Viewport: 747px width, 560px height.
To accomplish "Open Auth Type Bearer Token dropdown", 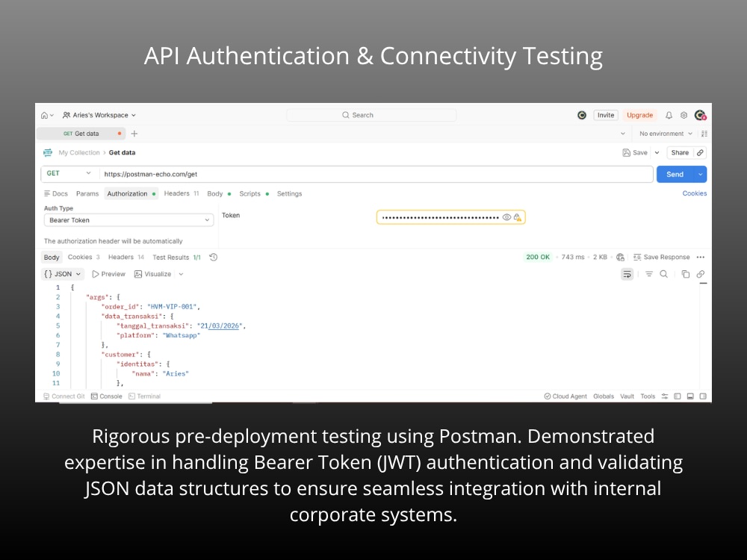I will point(128,220).
